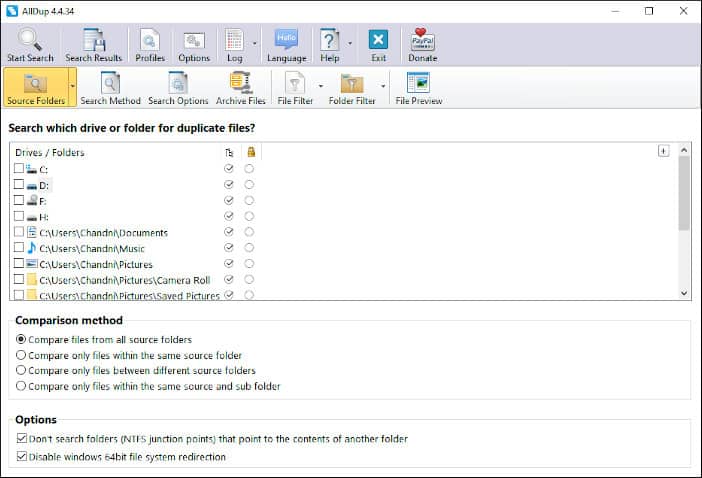Click the Music note folder icon
702x478 pixels.
[31, 248]
